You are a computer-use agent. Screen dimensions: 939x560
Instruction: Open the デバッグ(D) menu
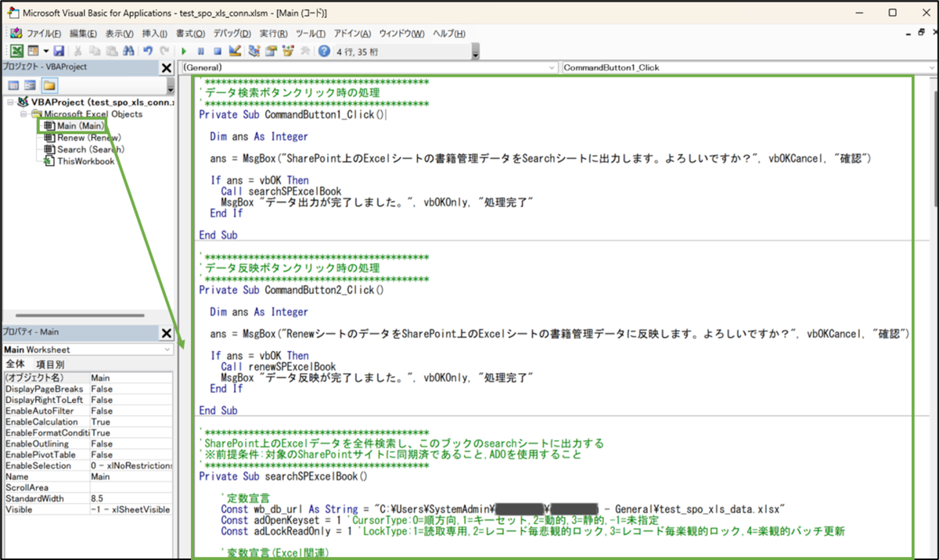coord(232,34)
